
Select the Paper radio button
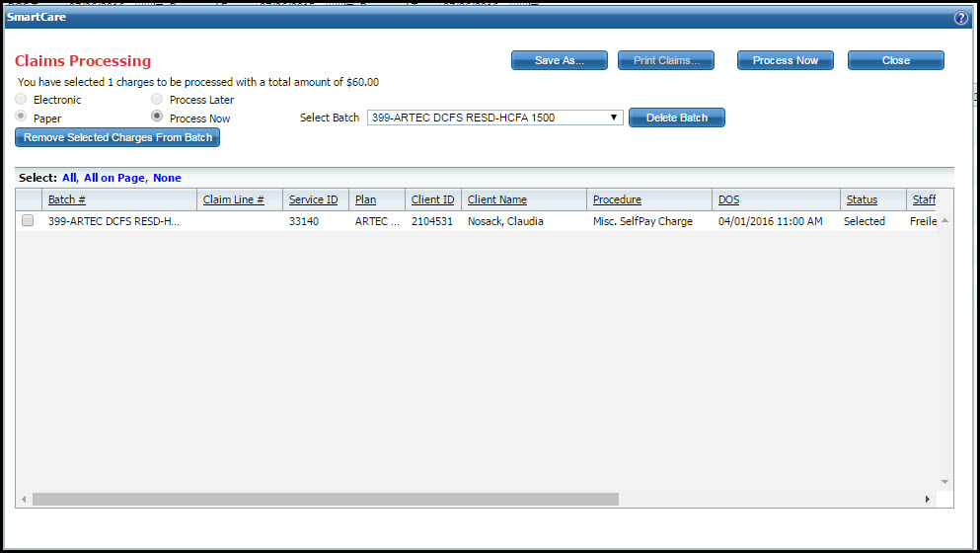(x=21, y=118)
